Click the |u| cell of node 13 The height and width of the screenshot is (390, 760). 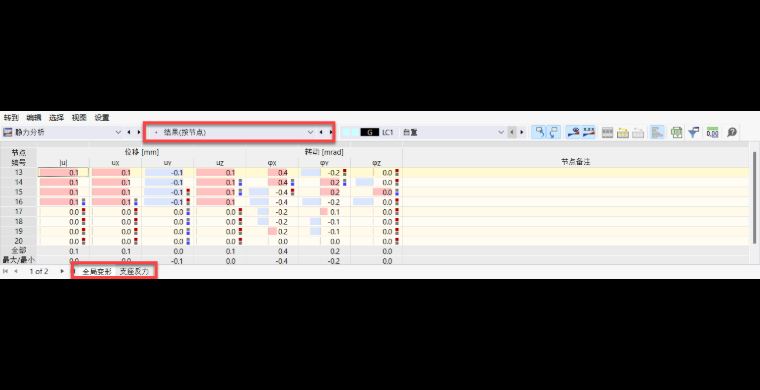[63, 172]
